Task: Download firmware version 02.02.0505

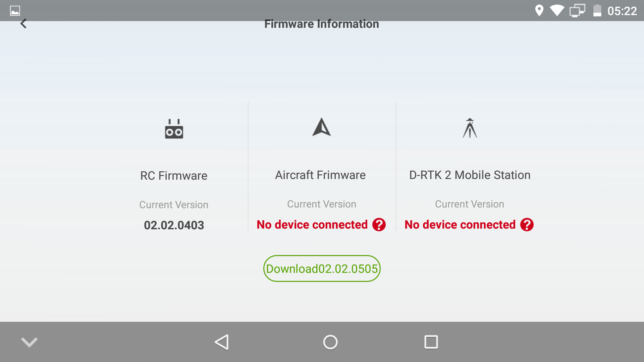Action: coord(322,268)
